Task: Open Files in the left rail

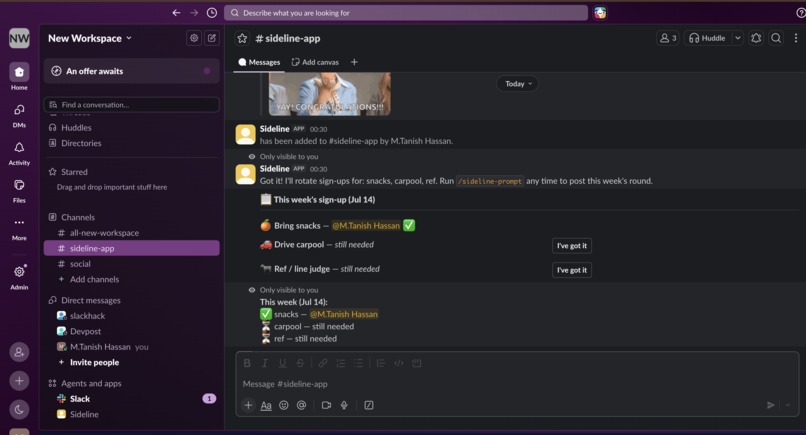Action: point(19,191)
